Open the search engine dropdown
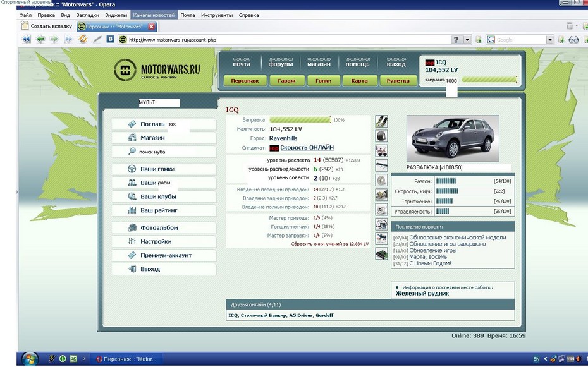This screenshot has height=367, width=588. (x=549, y=40)
